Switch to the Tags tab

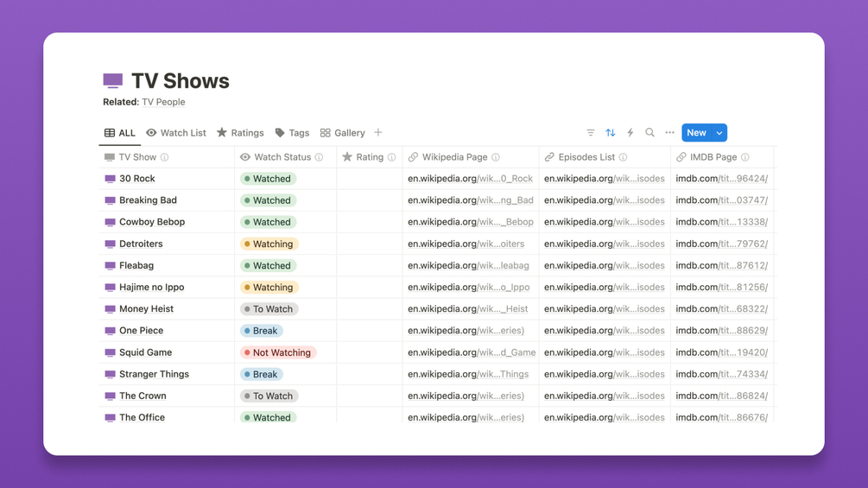pyautogui.click(x=292, y=133)
